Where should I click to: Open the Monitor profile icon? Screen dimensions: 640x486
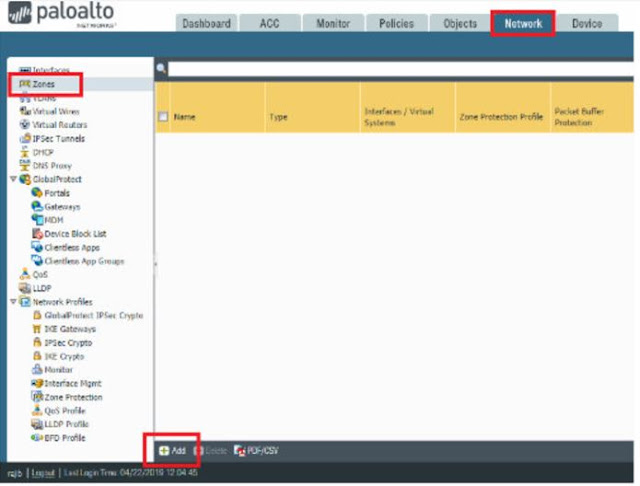coord(37,369)
